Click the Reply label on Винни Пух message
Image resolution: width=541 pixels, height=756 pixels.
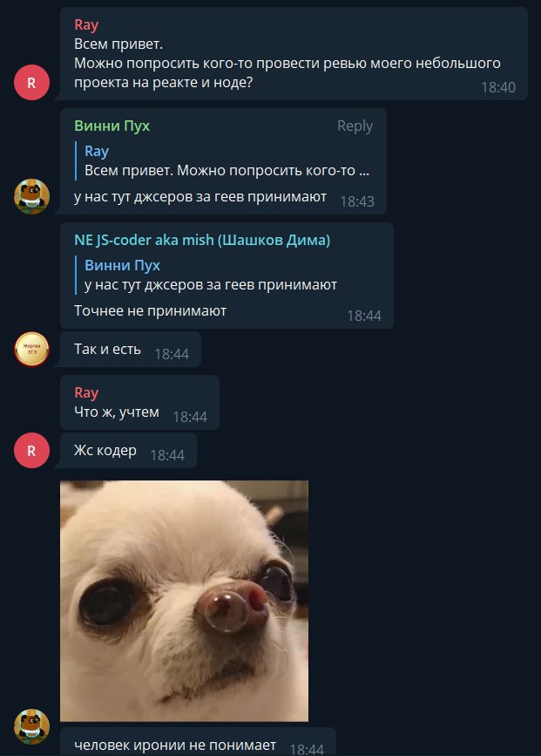tap(355, 126)
